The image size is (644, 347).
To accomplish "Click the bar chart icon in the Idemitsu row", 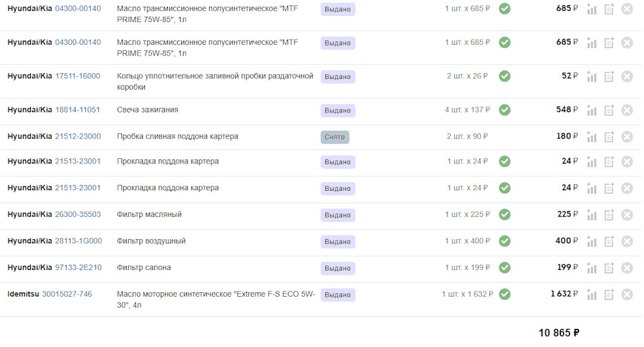I will 592,295.
